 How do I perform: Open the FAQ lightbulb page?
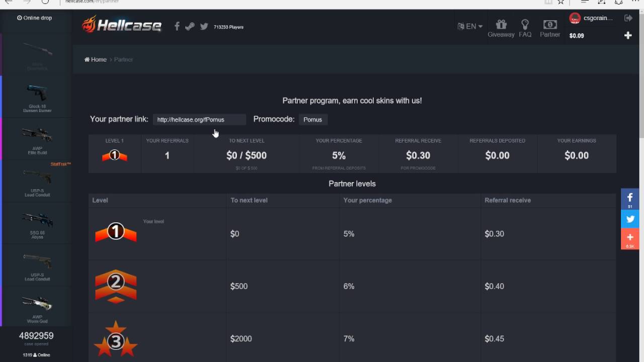click(x=525, y=29)
